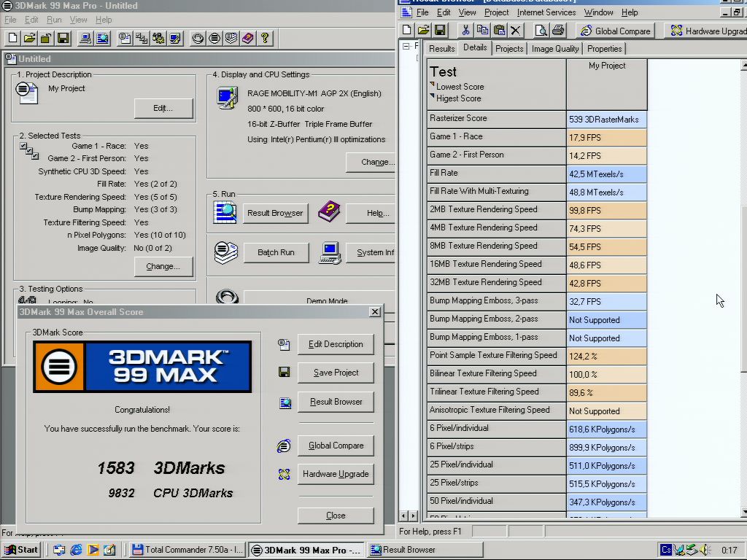Click Batch Run button

[276, 252]
